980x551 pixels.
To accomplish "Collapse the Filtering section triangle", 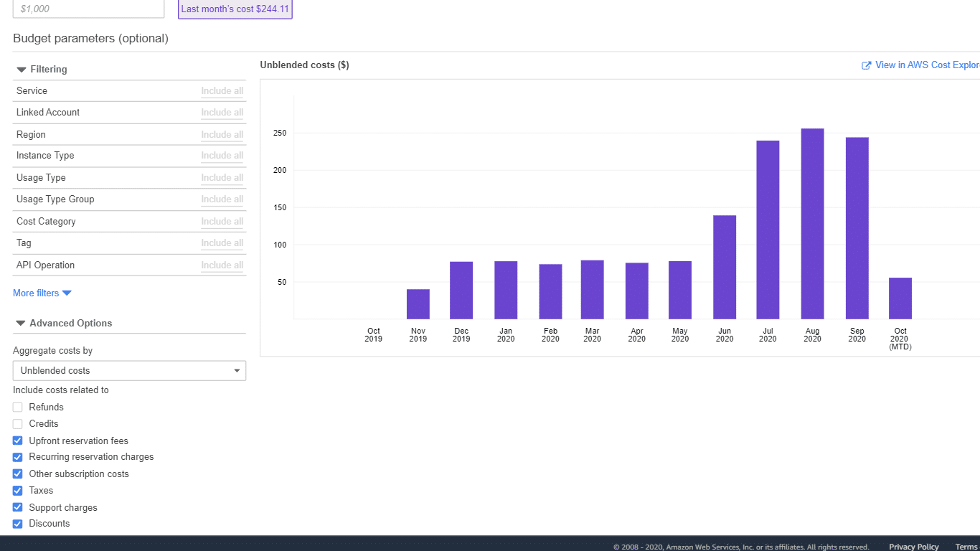I will [21, 69].
